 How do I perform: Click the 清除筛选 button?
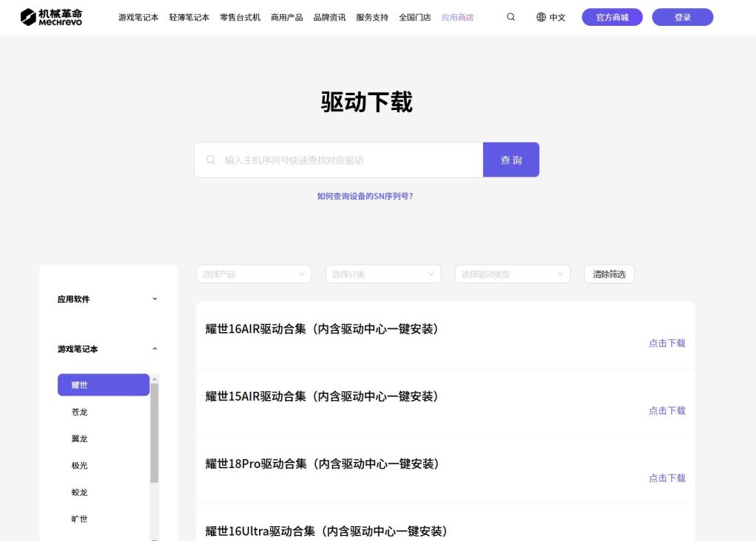[609, 274]
